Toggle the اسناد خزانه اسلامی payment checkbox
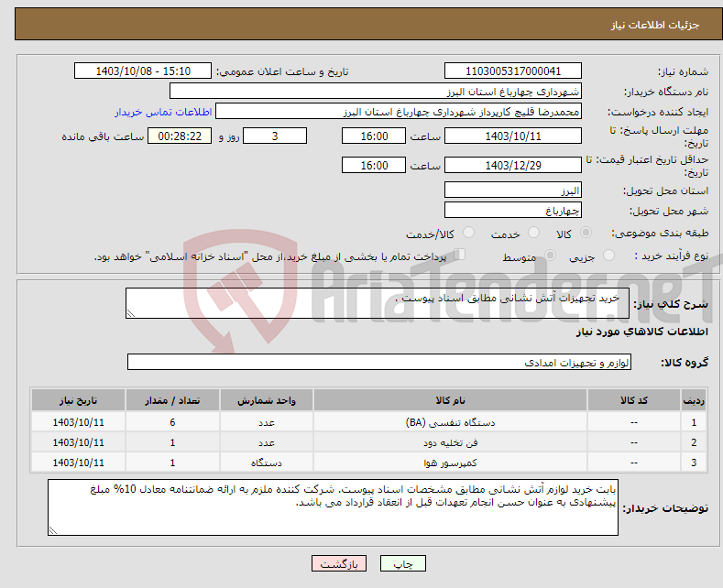The image size is (723, 588). click(x=460, y=255)
